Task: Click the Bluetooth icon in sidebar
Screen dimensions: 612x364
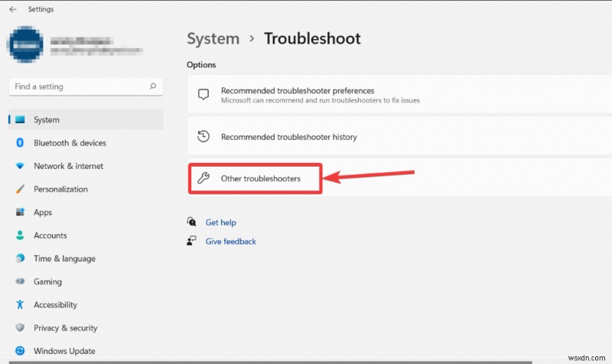Action: 20,143
